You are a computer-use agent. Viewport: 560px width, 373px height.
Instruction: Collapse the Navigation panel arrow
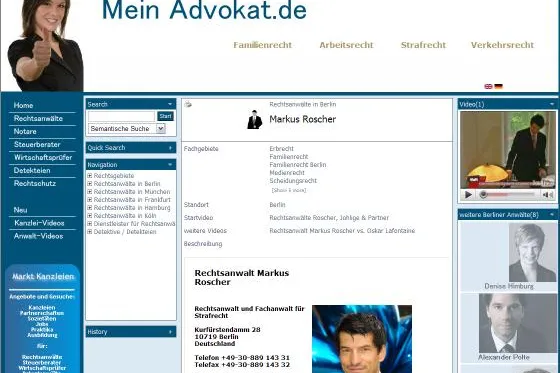[x=170, y=165]
